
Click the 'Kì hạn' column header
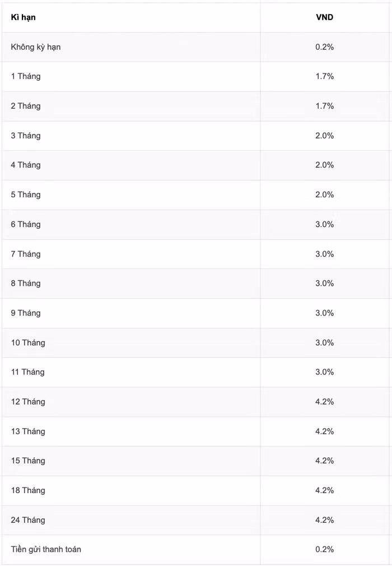pos(23,17)
